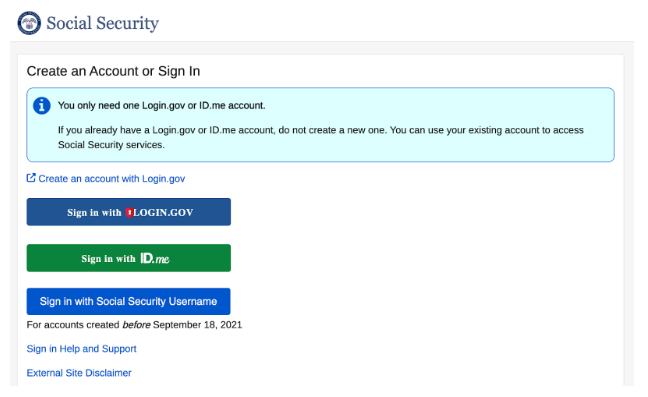Select Sign in with Social Security Username
The image size is (648, 397).
(129, 301)
